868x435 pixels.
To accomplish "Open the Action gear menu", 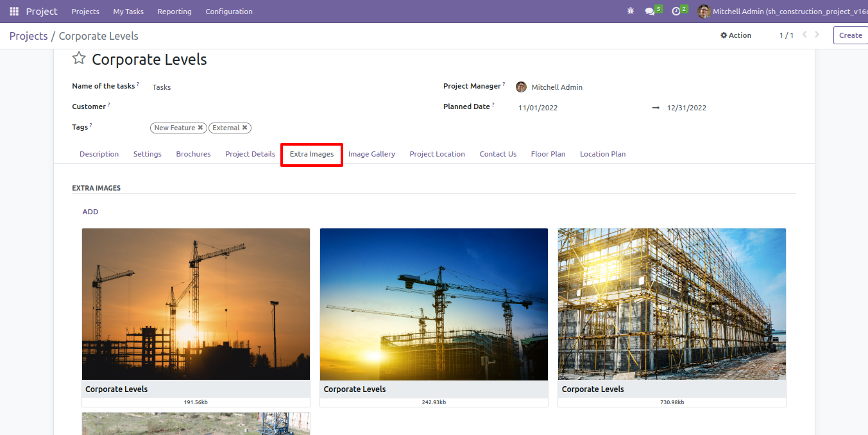I will 736,35.
